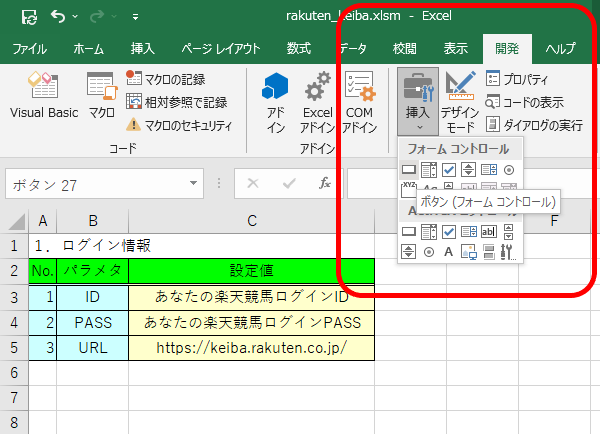Click the URL parameter cell
The height and width of the screenshot is (434, 600).
(93, 348)
